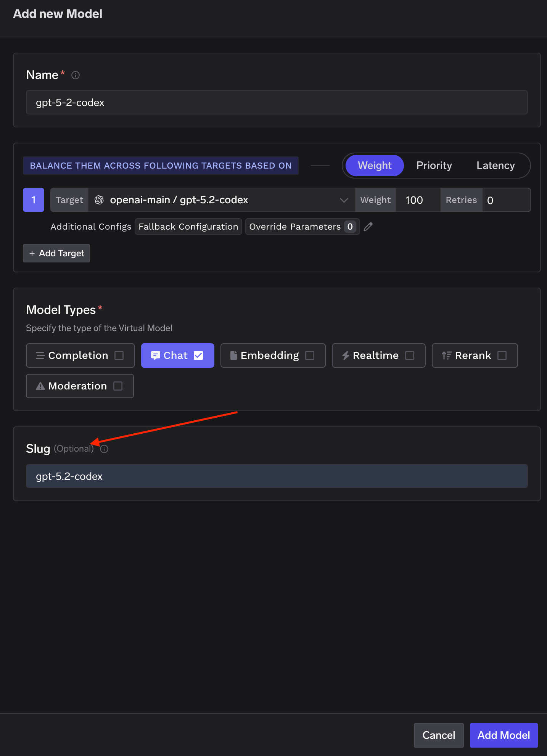This screenshot has width=547, height=756.
Task: Click the Cancel button
Action: click(x=439, y=735)
